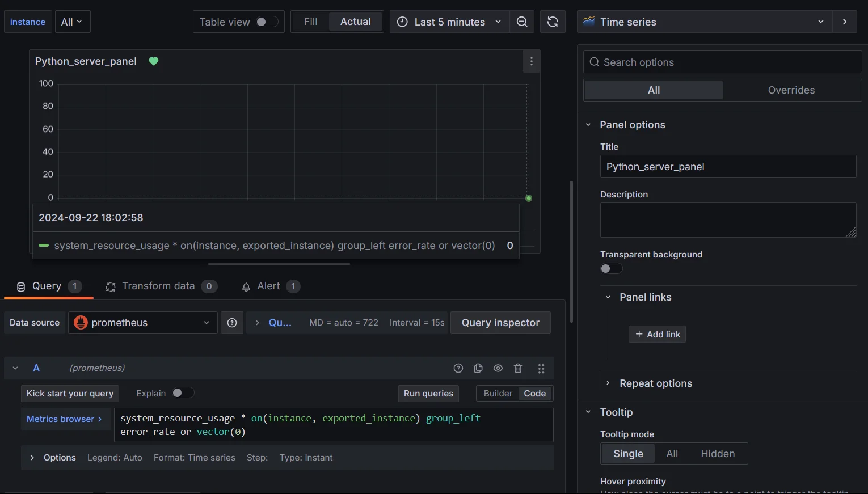The image size is (868, 494).
Task: Click the zoom out time range icon
Action: point(521,22)
